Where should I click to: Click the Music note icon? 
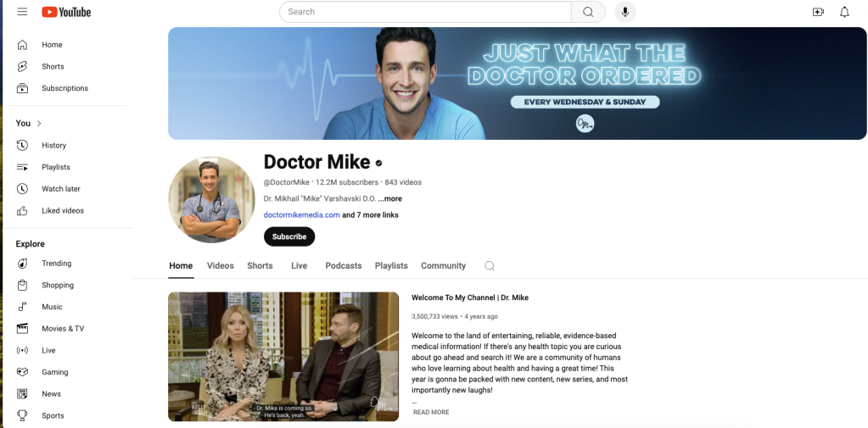click(22, 307)
